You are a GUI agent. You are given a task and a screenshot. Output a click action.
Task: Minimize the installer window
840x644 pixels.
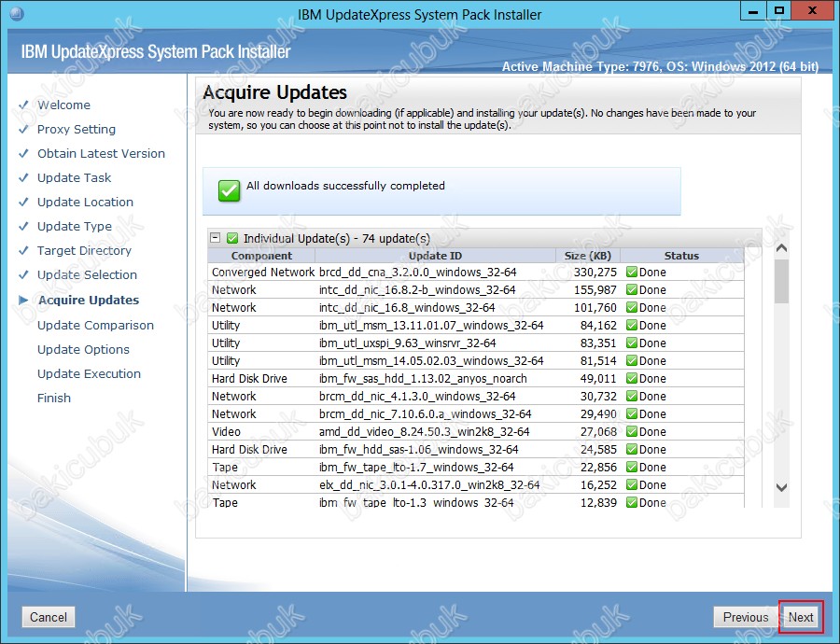pos(753,10)
